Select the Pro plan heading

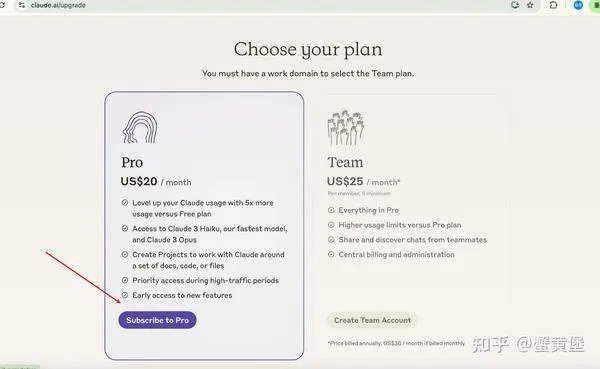point(132,162)
